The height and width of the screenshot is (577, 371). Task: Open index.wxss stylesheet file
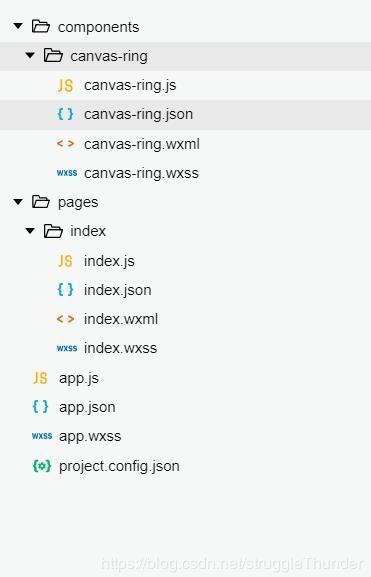(121, 348)
